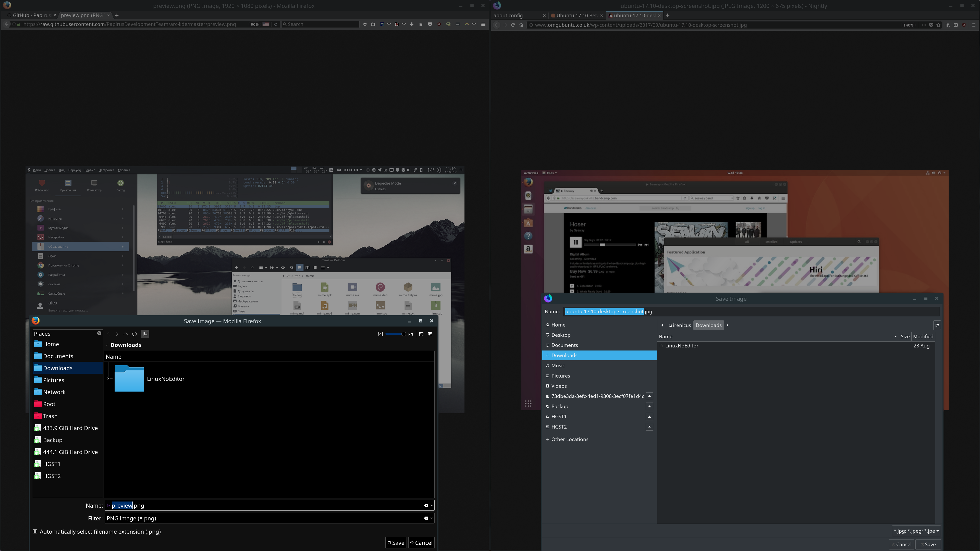Select Home in GTK Save Image sidebar
The width and height of the screenshot is (980, 551).
point(599,325)
